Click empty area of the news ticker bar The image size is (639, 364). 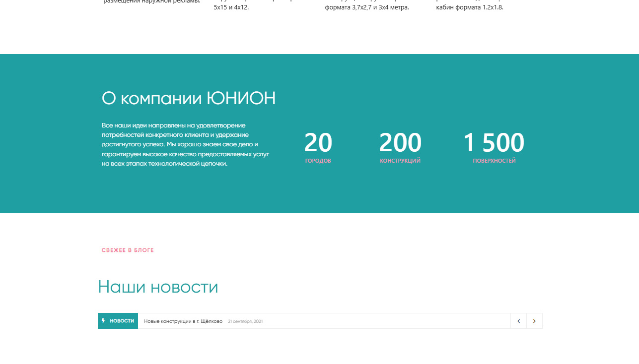[387, 321]
